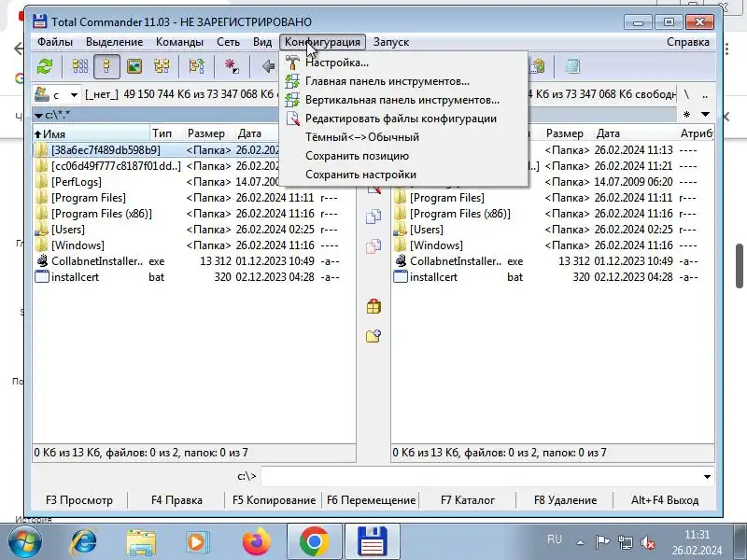This screenshot has height=560, width=747.
Task: Switch to Chrome from the taskbar
Action: coord(315,541)
